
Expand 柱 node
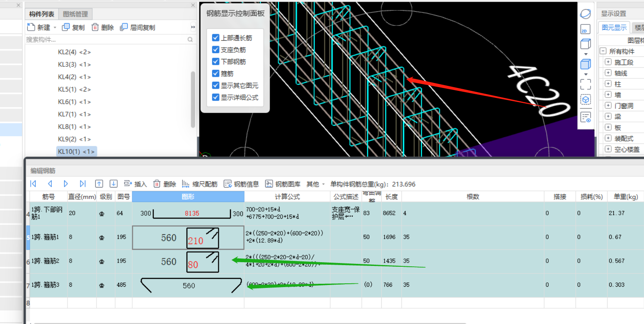[x=608, y=84]
